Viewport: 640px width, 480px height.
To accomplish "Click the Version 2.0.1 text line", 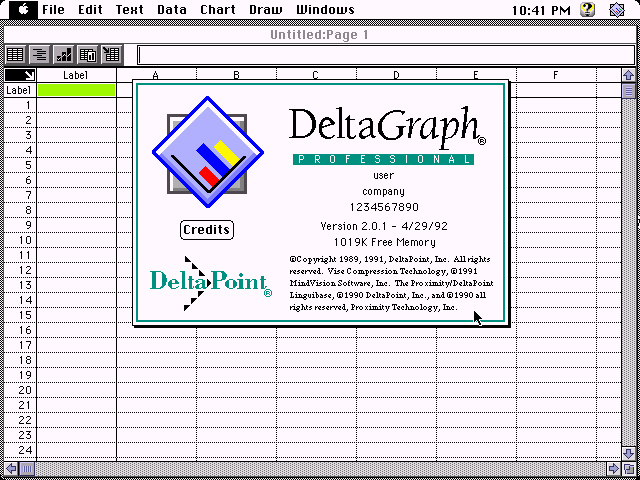I will pyautogui.click(x=384, y=226).
